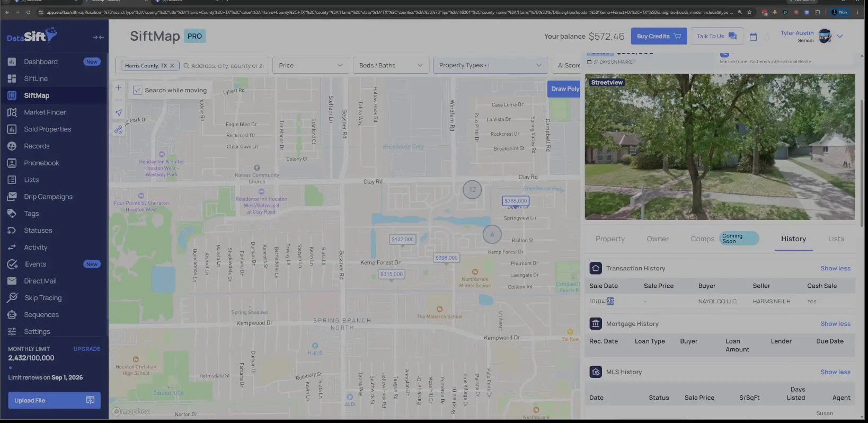Collapse Transaction History with Show less
Viewport: 868px width, 423px height.
[835, 268]
